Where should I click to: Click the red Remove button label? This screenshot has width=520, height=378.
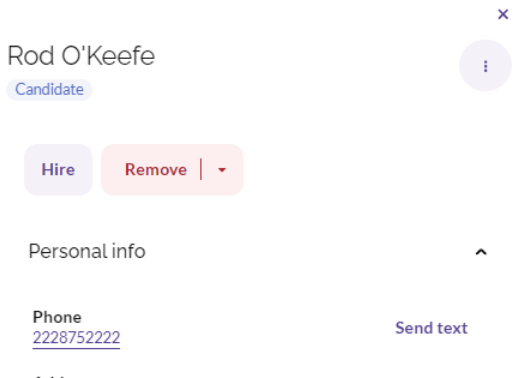(x=156, y=170)
